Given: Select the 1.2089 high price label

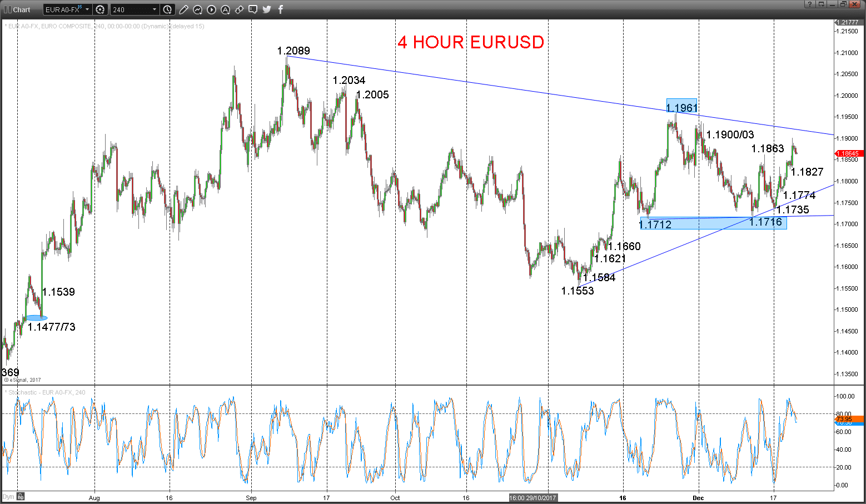Looking at the screenshot, I should pyautogui.click(x=293, y=51).
